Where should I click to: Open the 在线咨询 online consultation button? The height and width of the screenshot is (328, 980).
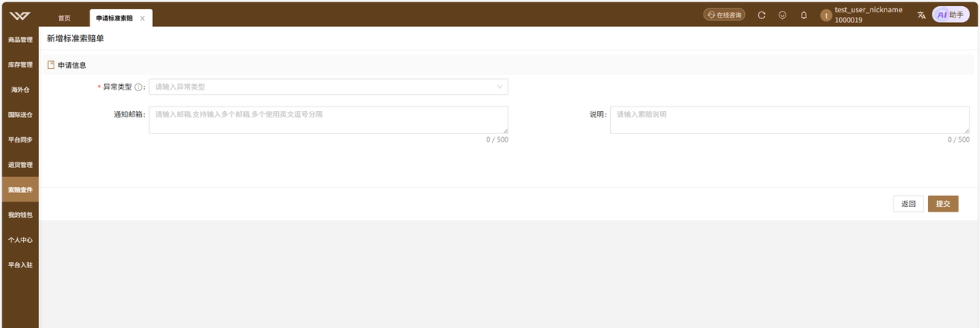[x=724, y=15]
